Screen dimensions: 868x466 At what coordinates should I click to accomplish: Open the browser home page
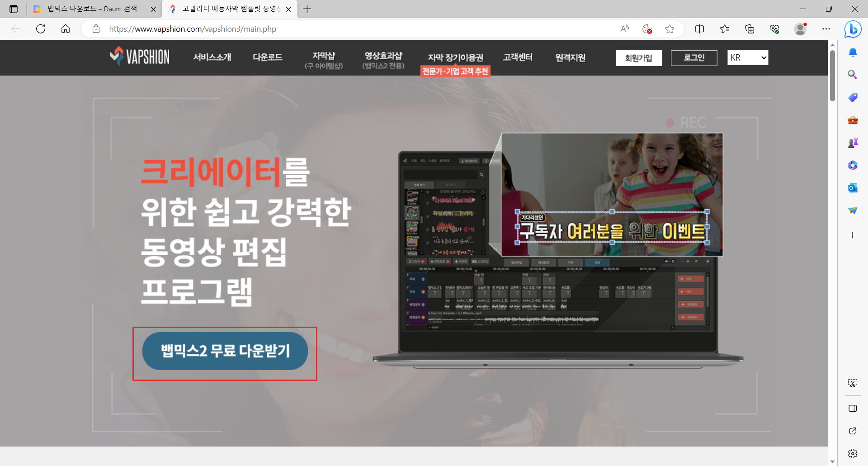(x=66, y=29)
